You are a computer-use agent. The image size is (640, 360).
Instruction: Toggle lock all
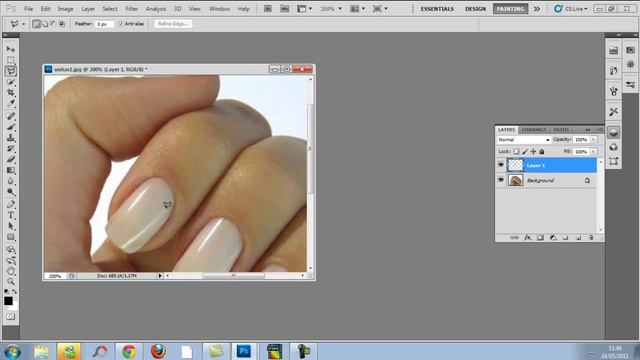coord(542,151)
